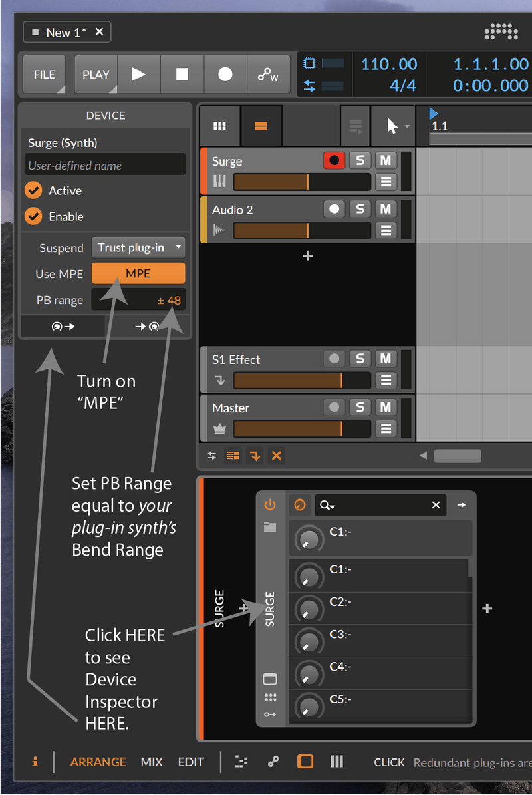Image resolution: width=532 pixels, height=795 pixels.
Task: Toggle MPE off for the Surge synth
Action: tap(138, 273)
